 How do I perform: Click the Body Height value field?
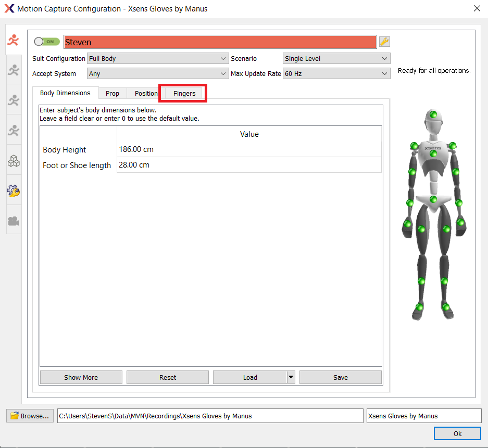click(249, 149)
